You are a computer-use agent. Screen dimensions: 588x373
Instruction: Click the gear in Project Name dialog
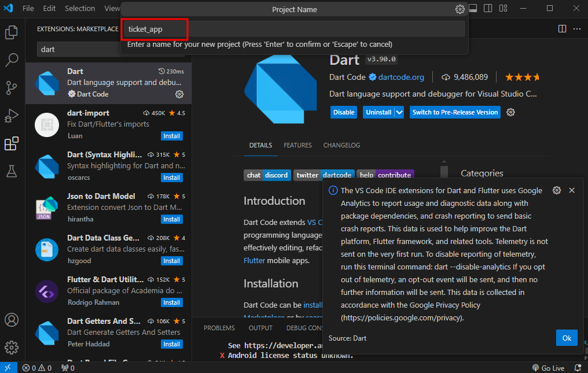pos(460,9)
